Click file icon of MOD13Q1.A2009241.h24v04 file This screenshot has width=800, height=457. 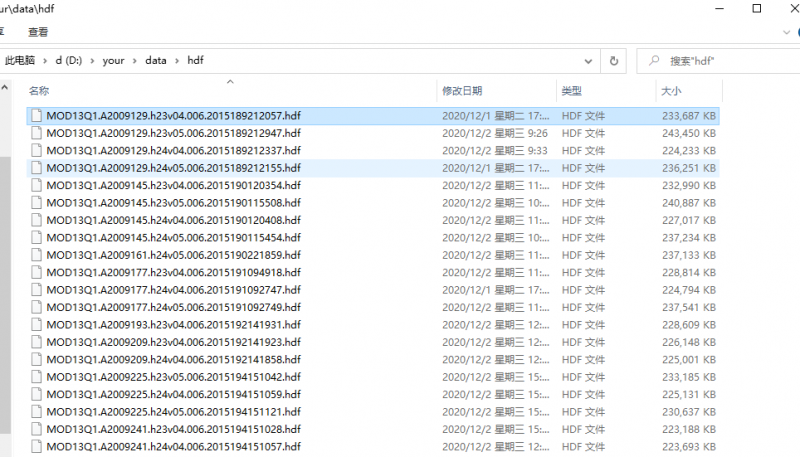point(37,446)
